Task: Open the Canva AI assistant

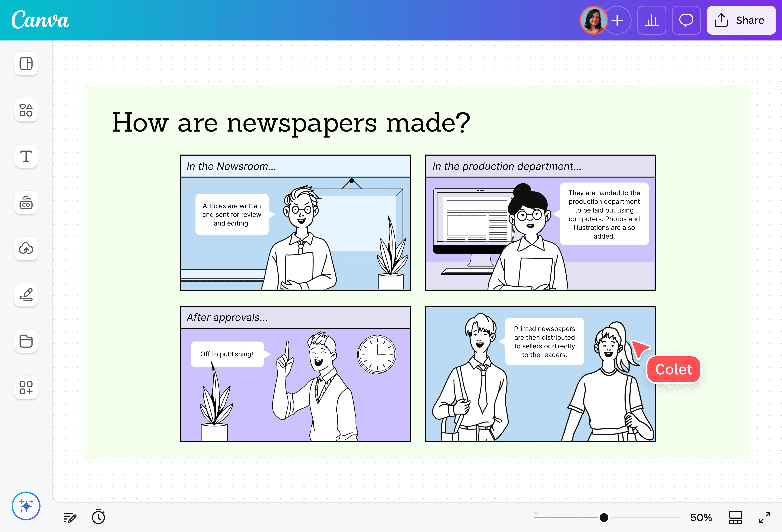Action: point(26,506)
